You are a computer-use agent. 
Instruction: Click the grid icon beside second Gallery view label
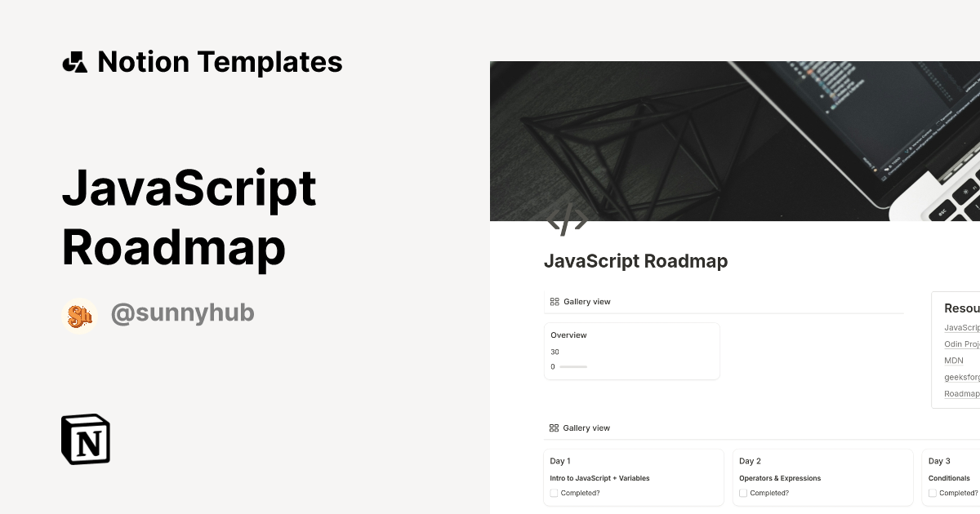tap(553, 428)
